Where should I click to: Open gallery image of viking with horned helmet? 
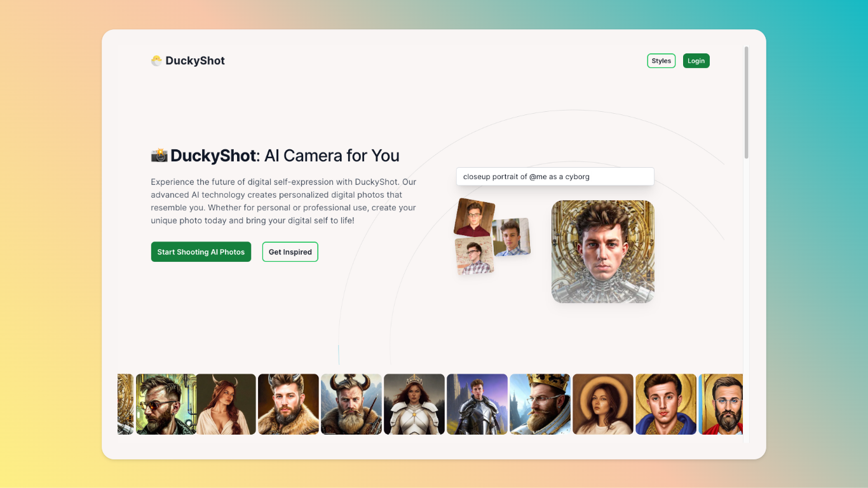(x=351, y=404)
